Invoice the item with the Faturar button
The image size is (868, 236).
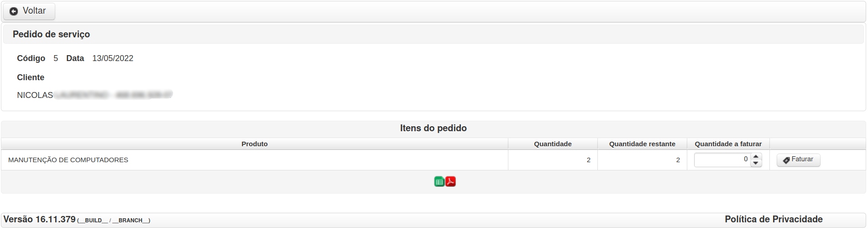click(x=799, y=159)
